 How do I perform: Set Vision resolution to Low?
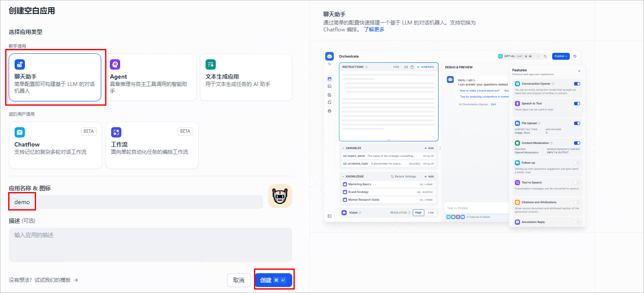[431, 213]
